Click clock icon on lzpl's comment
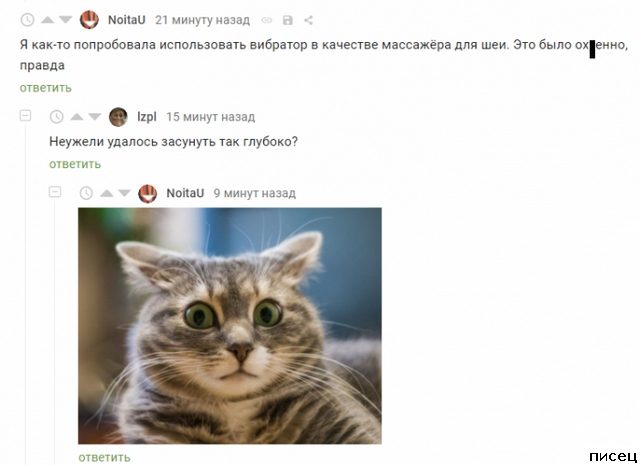Viewport: 640px width, 465px height. pos(56,117)
